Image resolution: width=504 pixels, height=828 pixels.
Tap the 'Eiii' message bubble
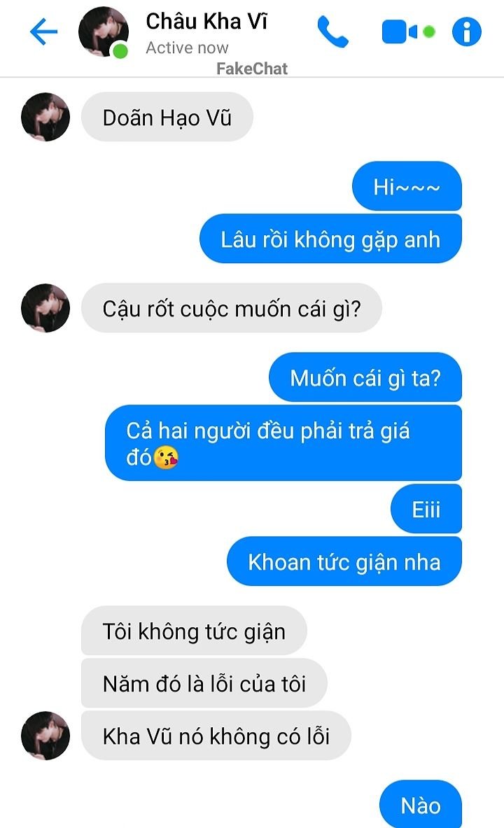coord(426,509)
